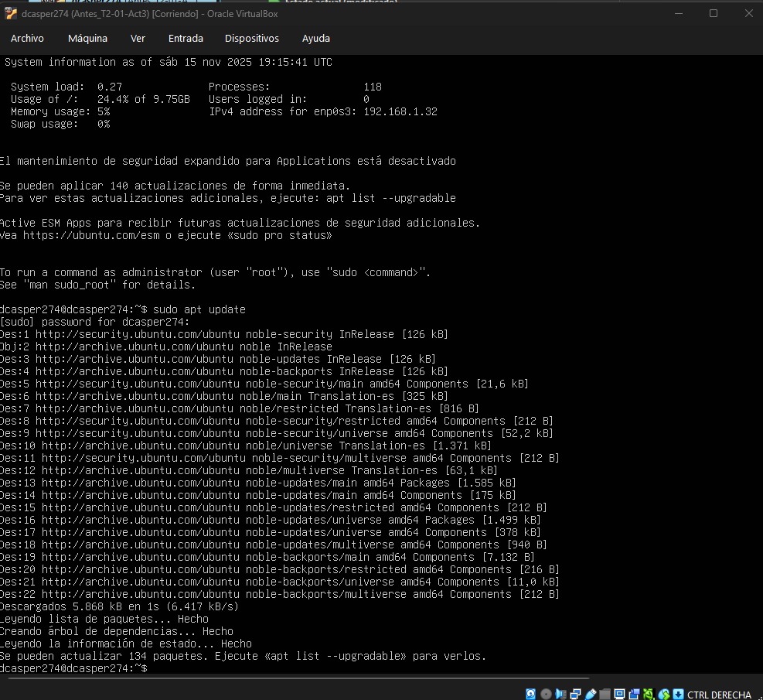Click the keyboard capture arrow icon

coord(678,694)
